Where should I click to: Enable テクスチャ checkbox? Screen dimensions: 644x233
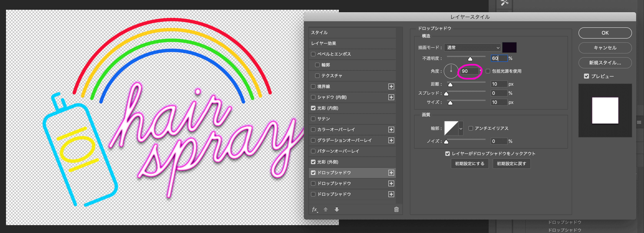pyautogui.click(x=317, y=76)
